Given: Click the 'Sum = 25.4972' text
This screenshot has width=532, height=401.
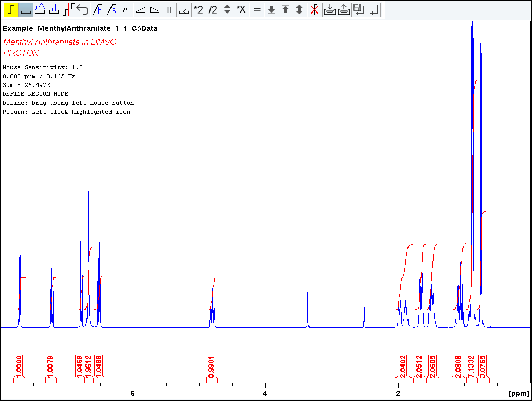Looking at the screenshot, I should click(26, 85).
